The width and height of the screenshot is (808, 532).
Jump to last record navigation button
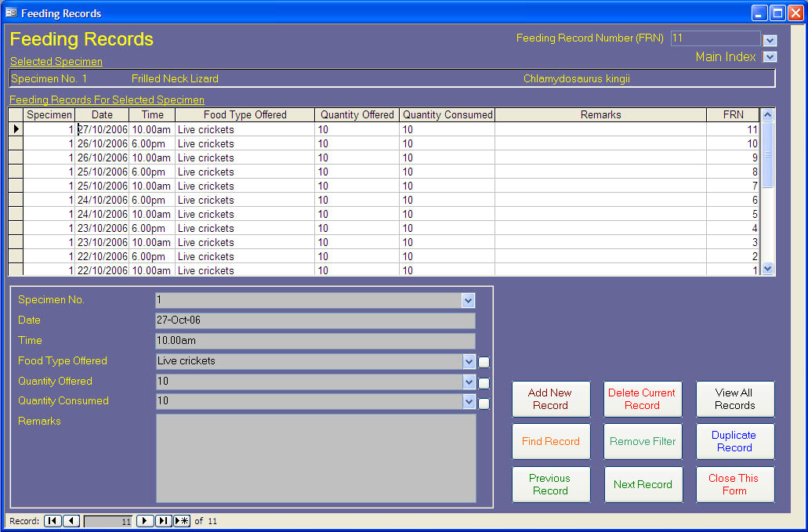(x=163, y=521)
